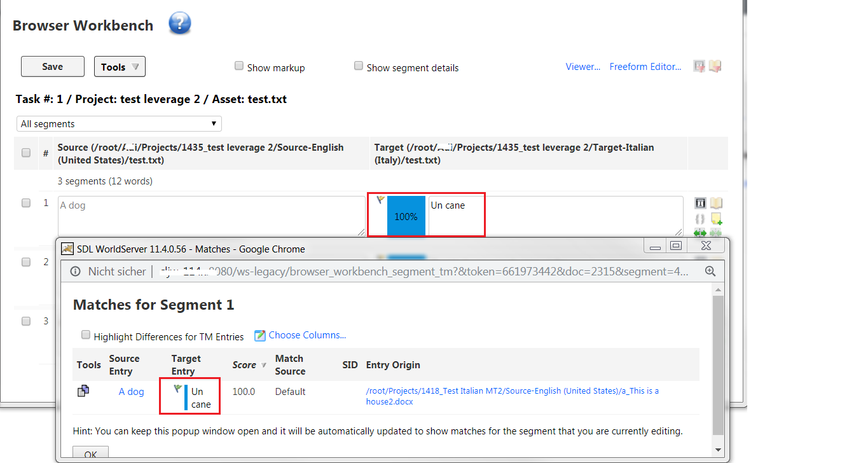This screenshot has height=463, width=868.
Task: Click the blue 100% match score bar
Action: [406, 216]
